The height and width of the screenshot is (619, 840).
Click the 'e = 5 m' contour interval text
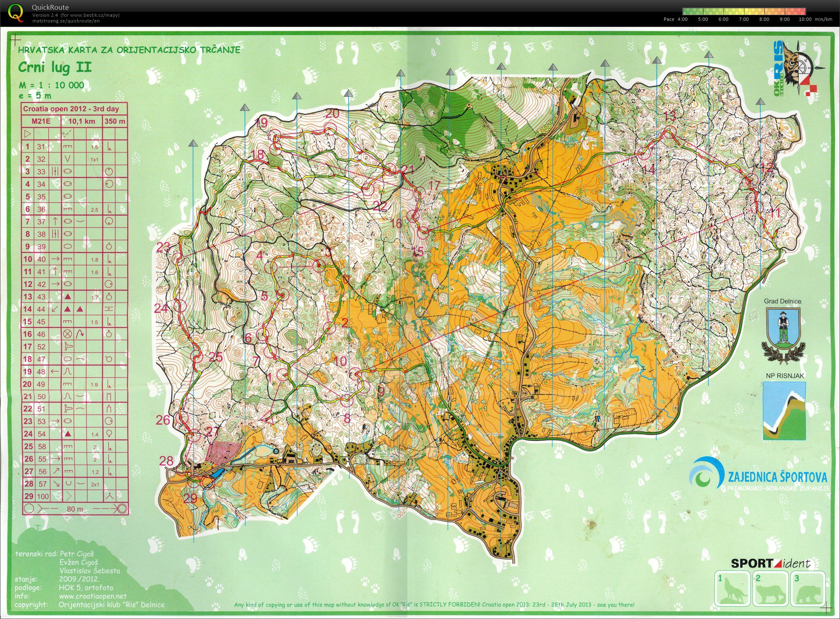click(x=35, y=96)
